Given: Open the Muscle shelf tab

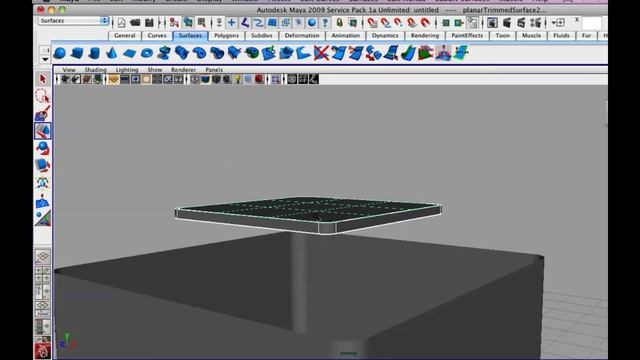Looking at the screenshot, I should click(x=531, y=36).
